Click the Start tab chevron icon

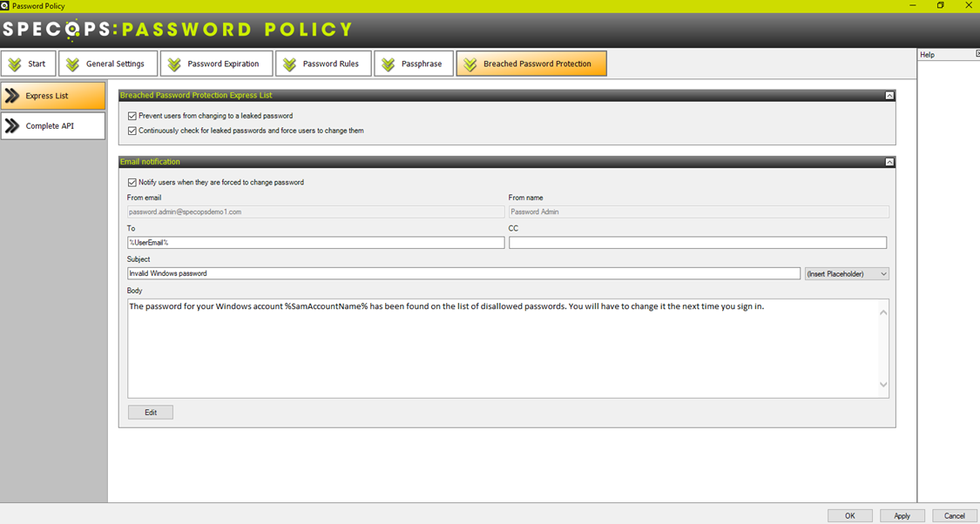(x=15, y=64)
